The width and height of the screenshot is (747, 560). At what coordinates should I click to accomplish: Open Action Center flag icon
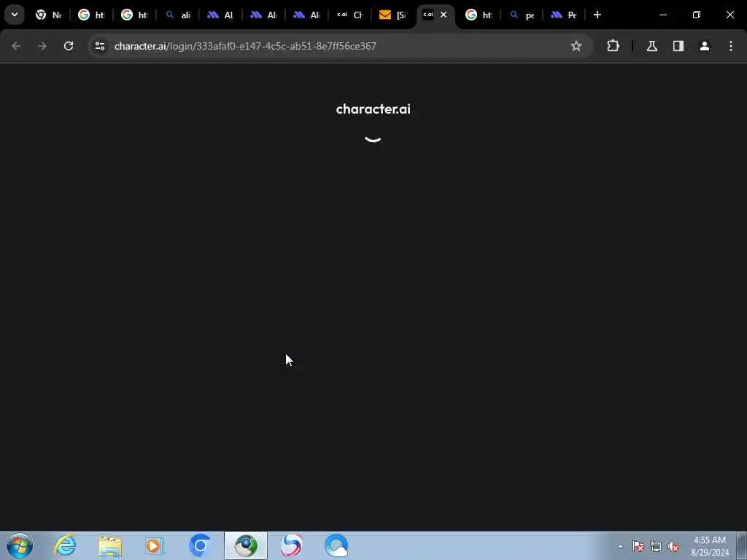tap(638, 547)
